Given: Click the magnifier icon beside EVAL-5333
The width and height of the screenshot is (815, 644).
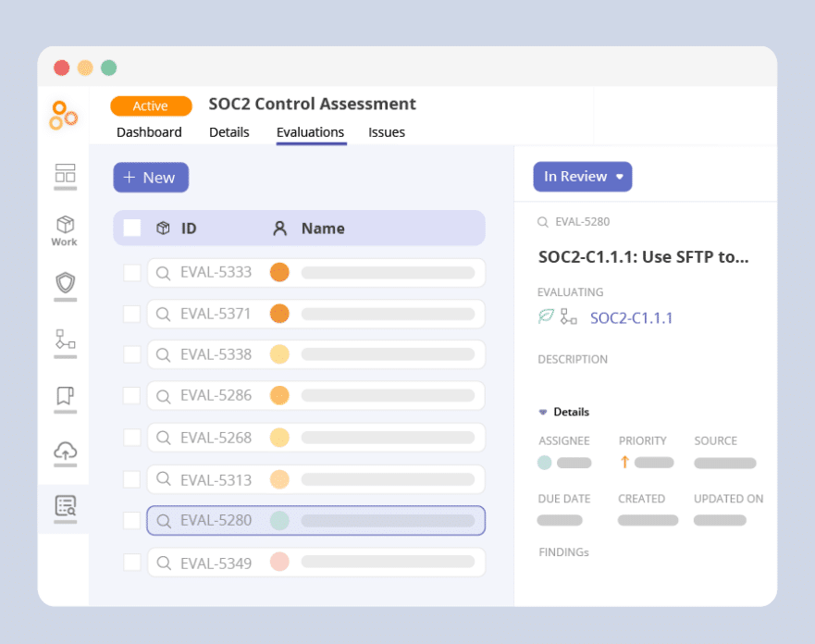Looking at the screenshot, I should [163, 273].
